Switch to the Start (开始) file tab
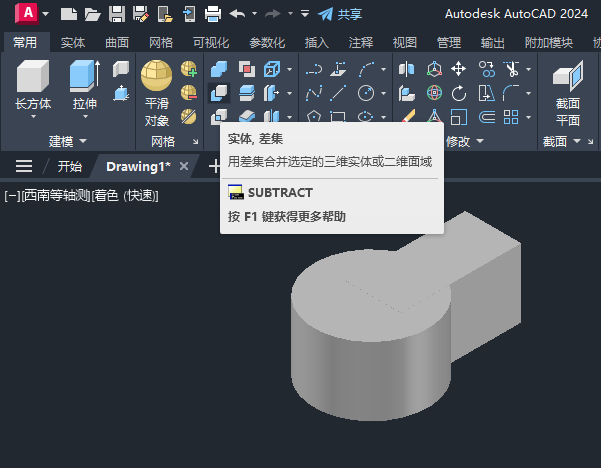 click(69, 166)
